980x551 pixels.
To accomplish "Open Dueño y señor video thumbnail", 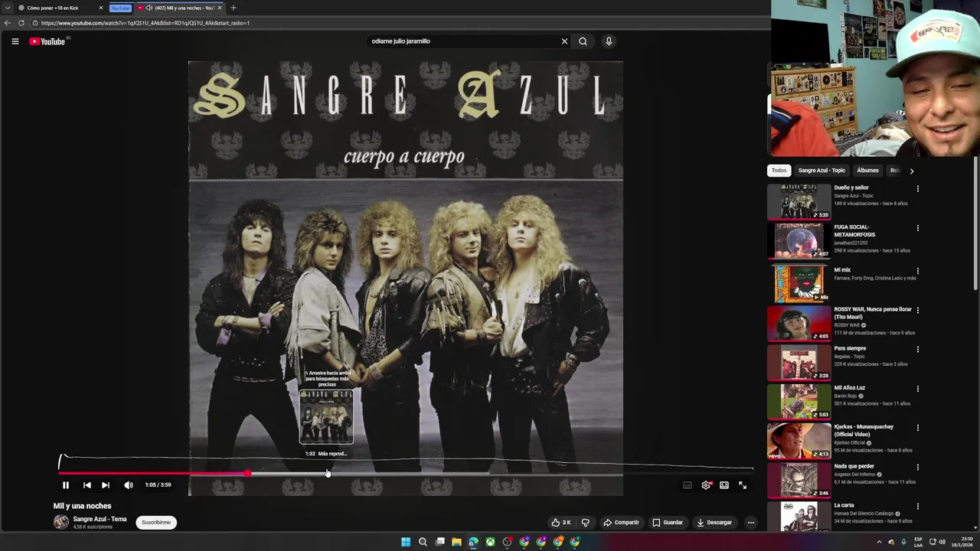I will coord(799,201).
